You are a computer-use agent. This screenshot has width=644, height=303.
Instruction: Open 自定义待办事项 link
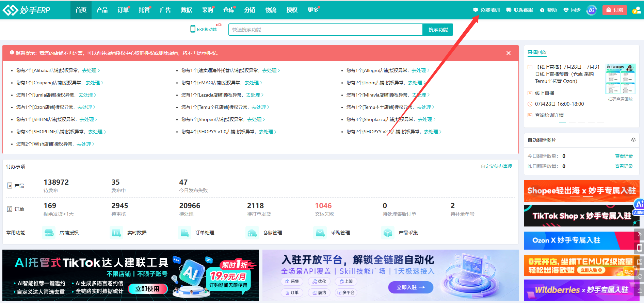496,166
